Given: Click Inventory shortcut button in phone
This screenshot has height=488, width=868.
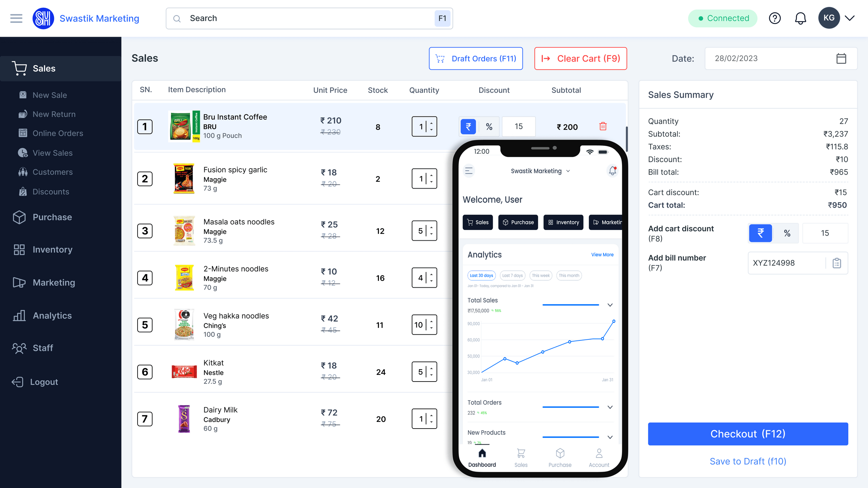Looking at the screenshot, I should (563, 222).
